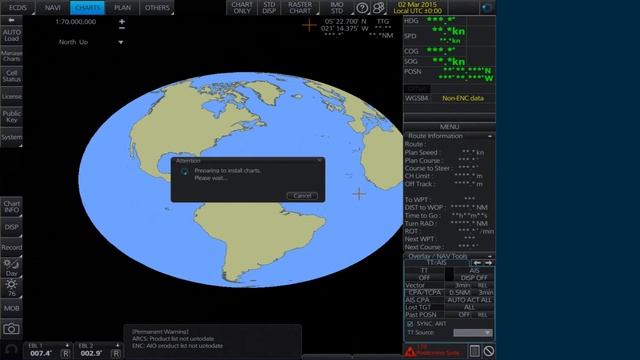Image resolution: width=640 pixels, height=360 pixels.
Task: Click the TT/AIS next page arrow
Action: coord(489,263)
